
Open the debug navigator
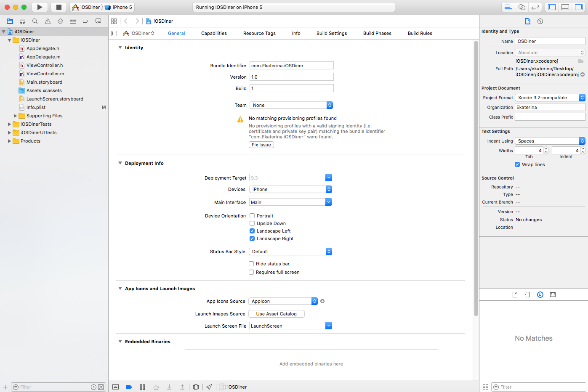(73, 21)
